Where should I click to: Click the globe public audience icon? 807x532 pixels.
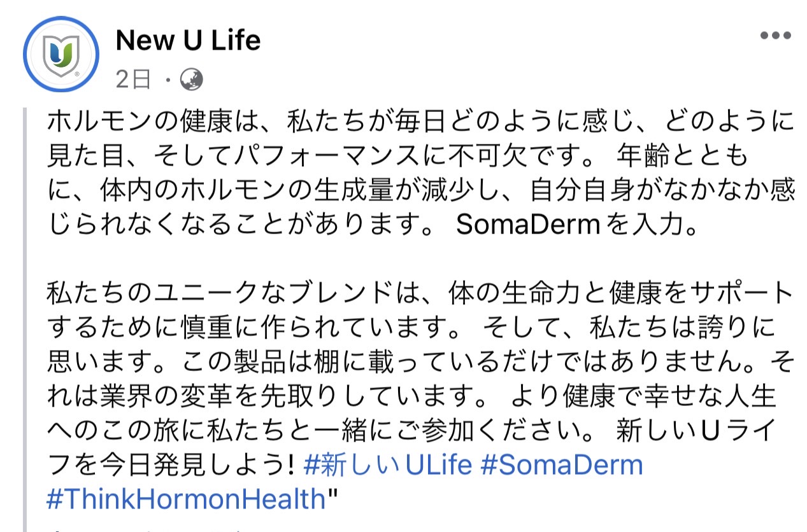(x=191, y=80)
